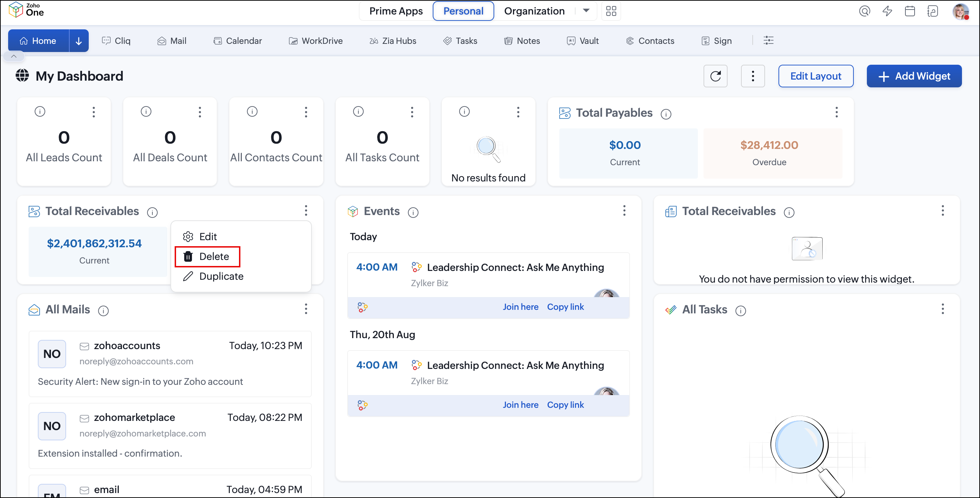Click the customize tabs slider icon
Viewport: 980px width, 498px height.
point(769,40)
